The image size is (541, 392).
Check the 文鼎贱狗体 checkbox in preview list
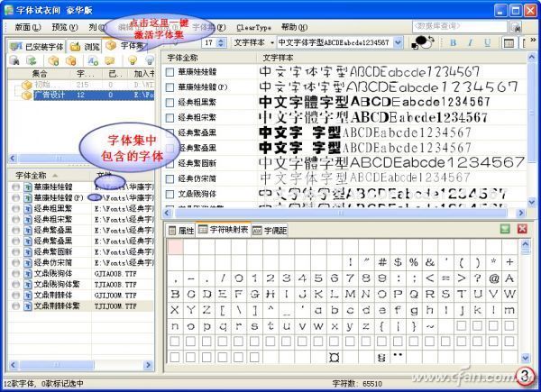(x=170, y=194)
